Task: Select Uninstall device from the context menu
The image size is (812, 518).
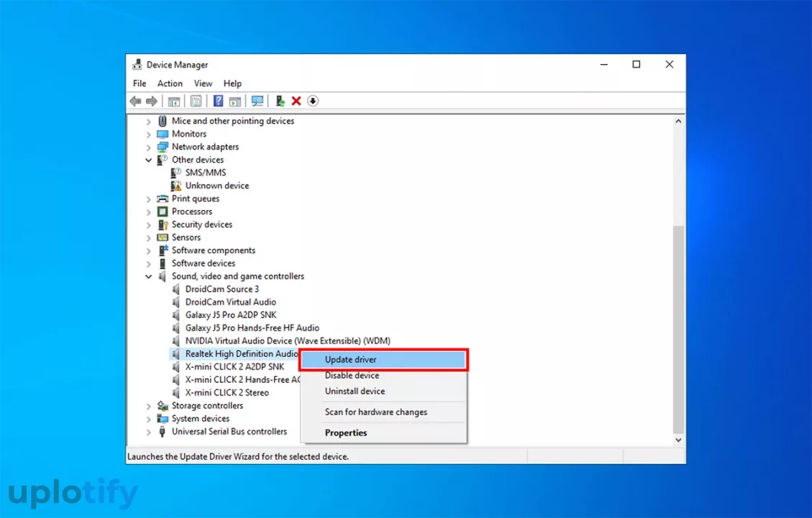Action: point(384,391)
